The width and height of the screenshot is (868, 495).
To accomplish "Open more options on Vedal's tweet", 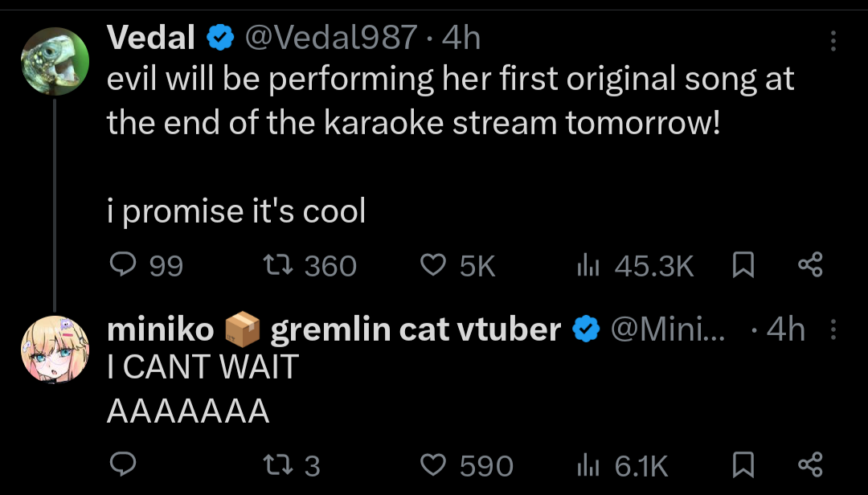I will pyautogui.click(x=833, y=40).
